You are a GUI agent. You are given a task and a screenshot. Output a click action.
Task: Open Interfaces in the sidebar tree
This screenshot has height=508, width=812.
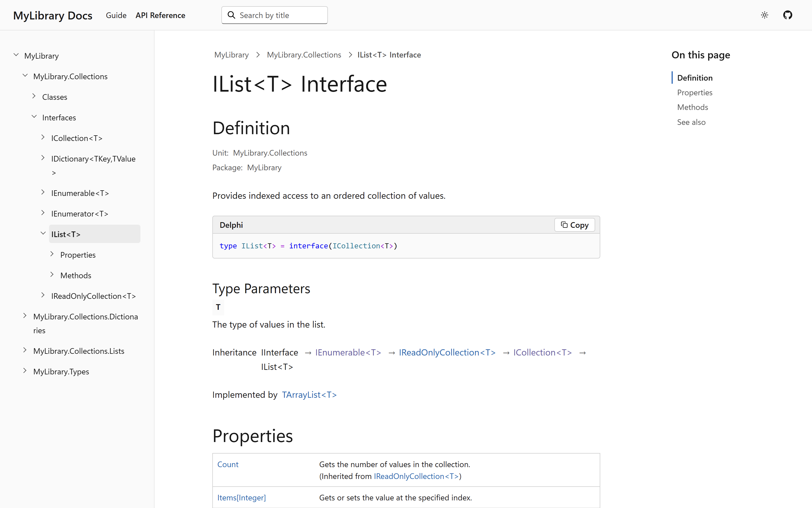[x=59, y=118]
